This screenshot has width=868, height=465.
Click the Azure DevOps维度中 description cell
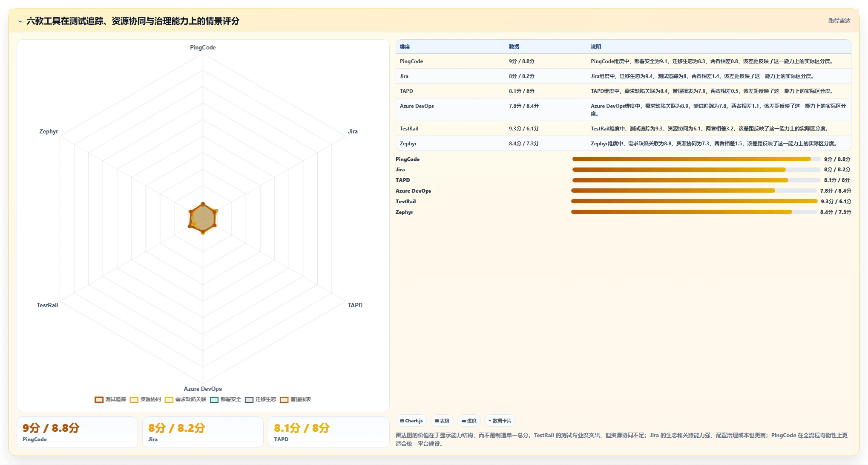point(719,110)
